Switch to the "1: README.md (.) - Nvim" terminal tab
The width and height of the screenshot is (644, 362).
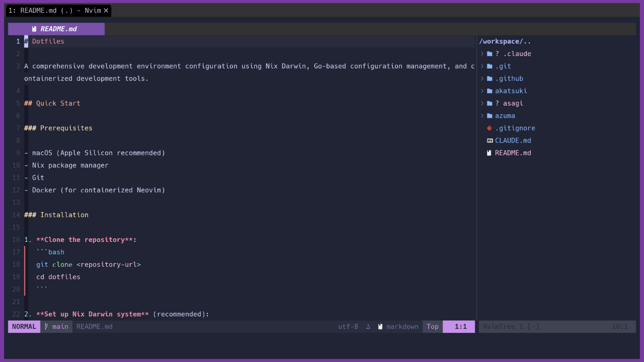click(x=54, y=11)
